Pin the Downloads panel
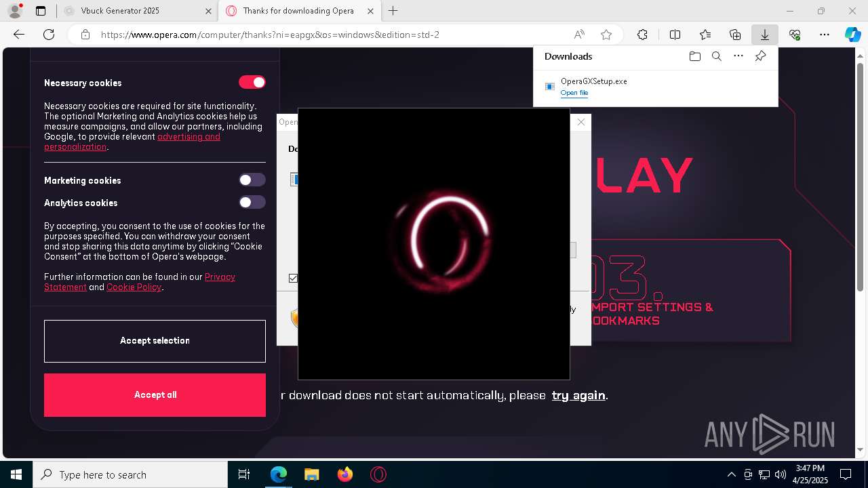 click(760, 56)
